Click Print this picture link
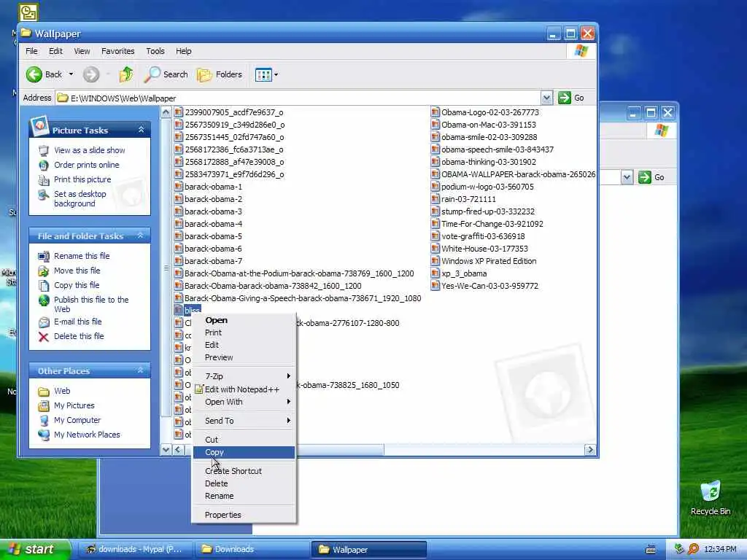The image size is (747, 560). (82, 179)
